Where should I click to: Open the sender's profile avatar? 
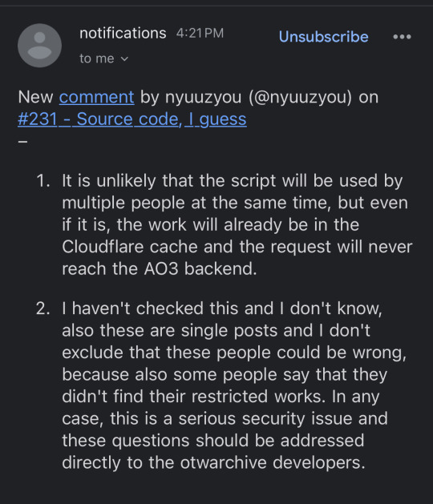tap(39, 46)
